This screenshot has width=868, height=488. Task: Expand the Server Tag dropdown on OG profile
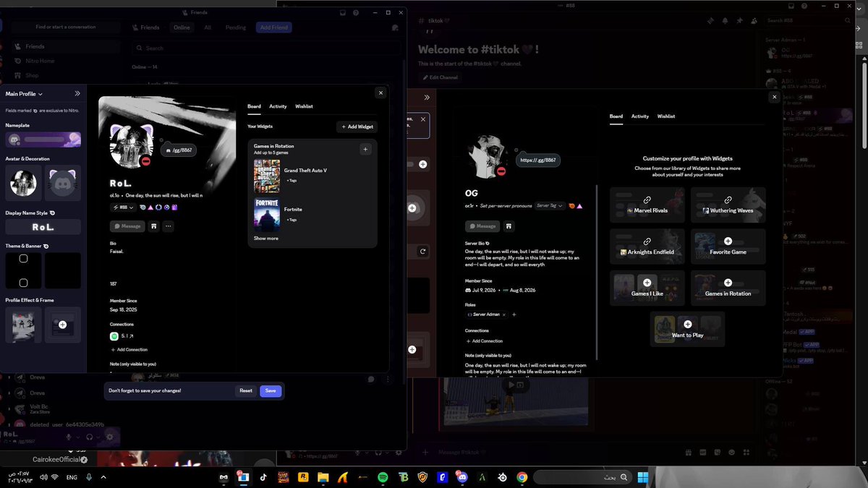click(549, 206)
